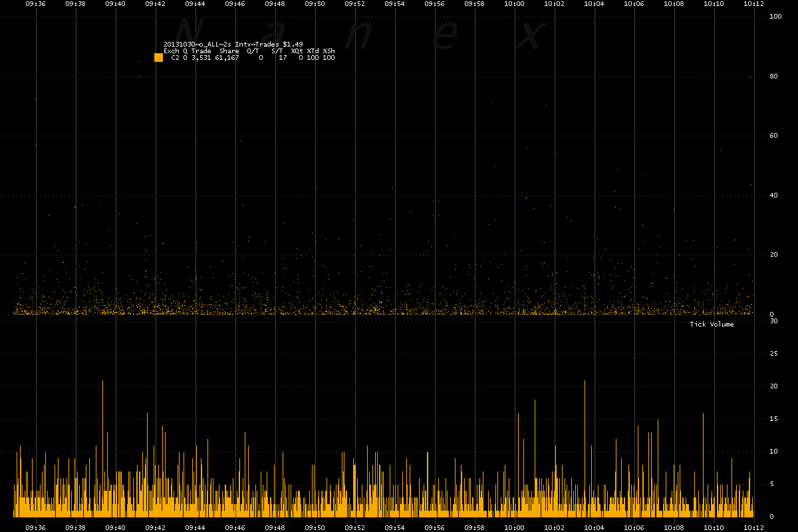The height and width of the screenshot is (532, 798).
Task: Click the 'S/T' legend column header
Action: pyautogui.click(x=277, y=51)
